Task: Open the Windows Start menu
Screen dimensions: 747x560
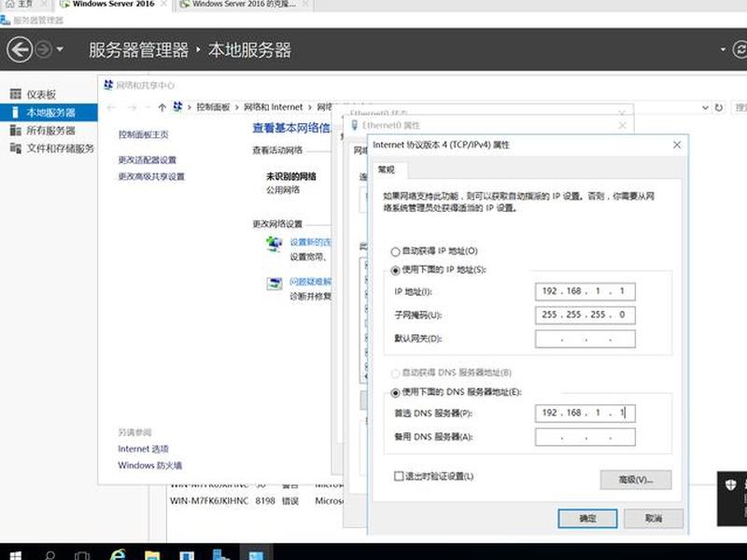Action: point(15,553)
